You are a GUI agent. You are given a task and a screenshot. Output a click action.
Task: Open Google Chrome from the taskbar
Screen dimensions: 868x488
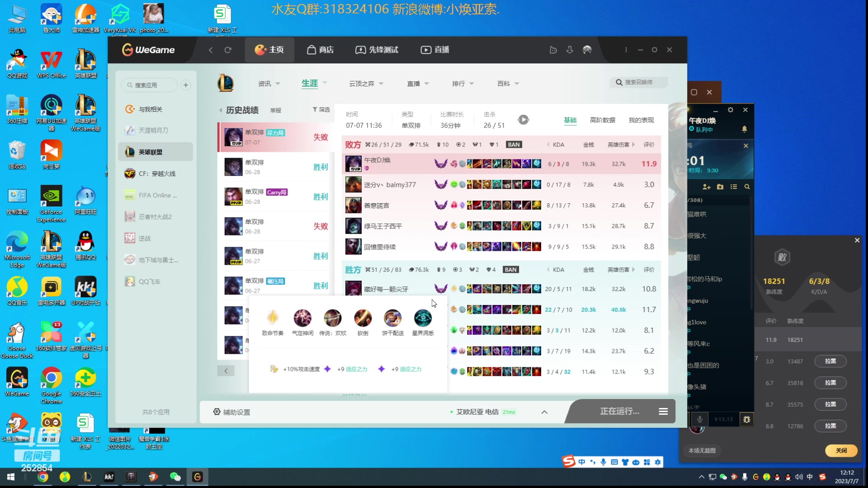coord(43,477)
